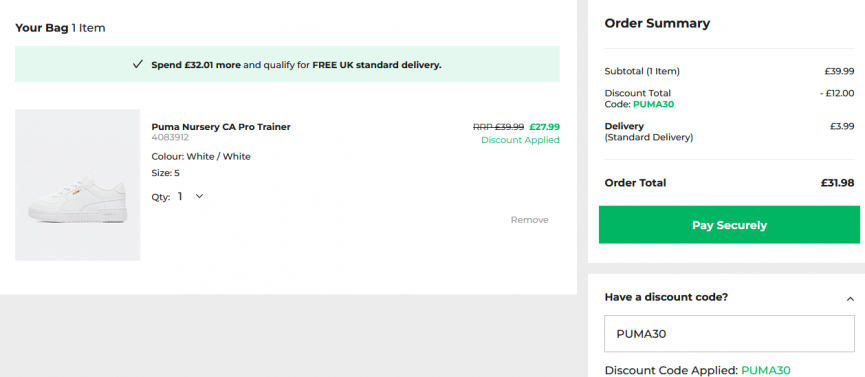Screen dimensions: 865x377
Task: Click the product code 4083912
Action: click(x=170, y=137)
